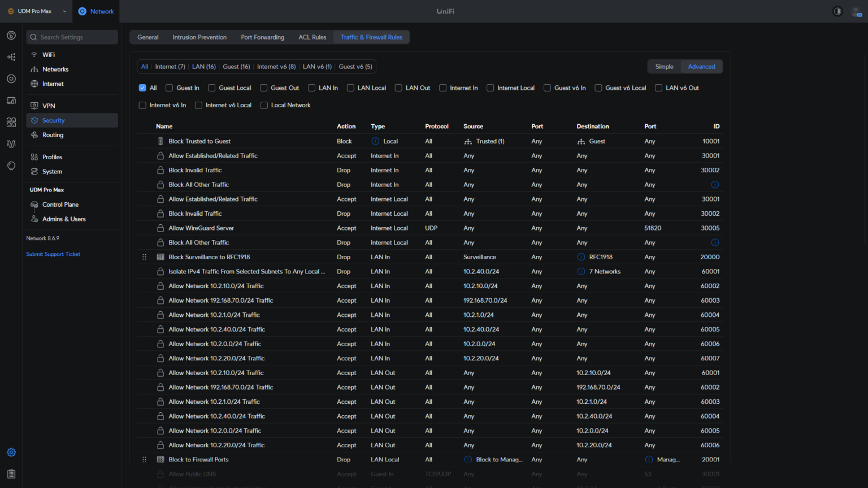868x488 pixels.
Task: Check the LAN v6 Out filter checkbox
Action: [658, 88]
